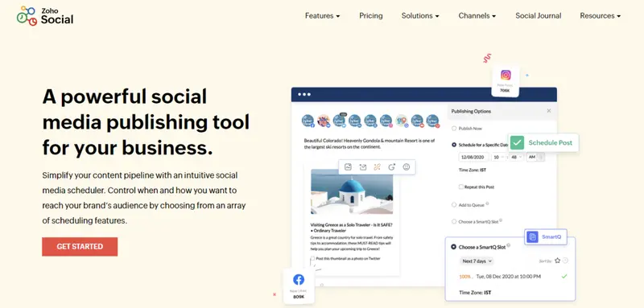This screenshot has width=644, height=308.
Task: Click the Tue, 08 Dec 2020 slot text
Action: click(x=509, y=277)
